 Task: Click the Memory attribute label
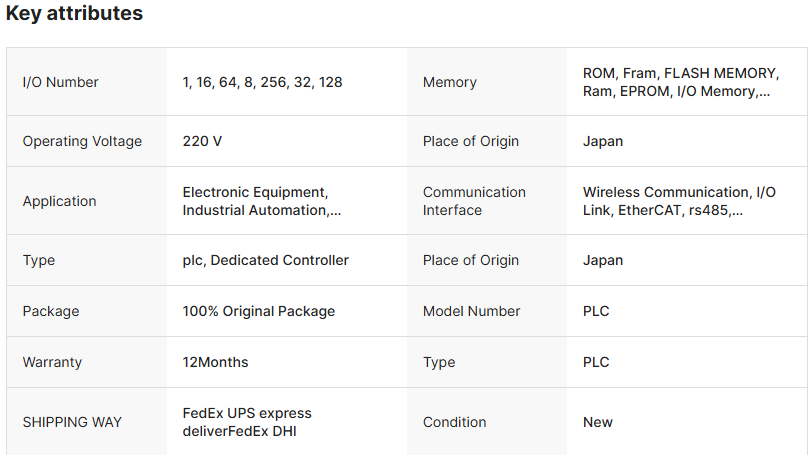point(450,82)
